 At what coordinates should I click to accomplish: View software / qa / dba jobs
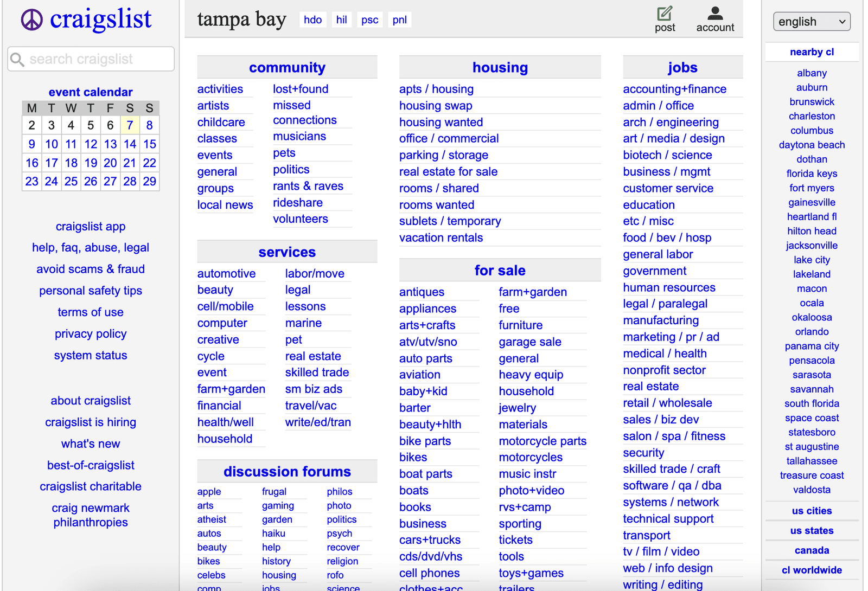(672, 486)
